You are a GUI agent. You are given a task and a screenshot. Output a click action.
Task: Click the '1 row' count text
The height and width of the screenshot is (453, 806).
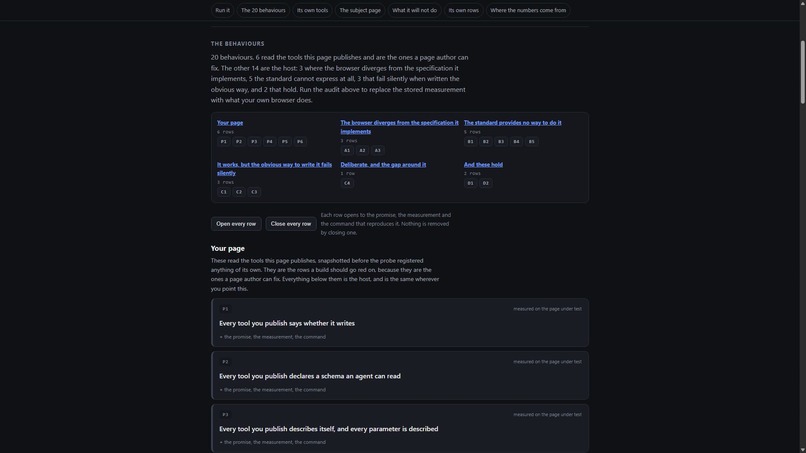click(x=347, y=174)
